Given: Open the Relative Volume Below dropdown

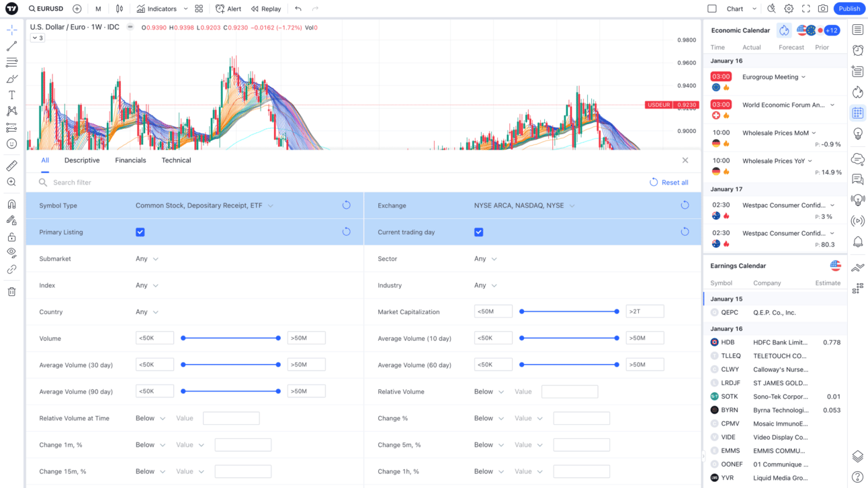Looking at the screenshot, I should pos(489,392).
